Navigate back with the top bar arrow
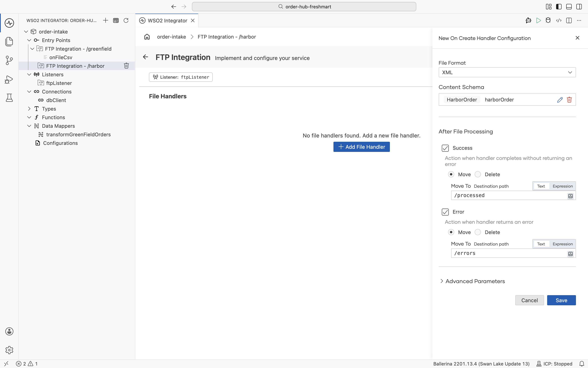This screenshot has height=368, width=588. (173, 7)
